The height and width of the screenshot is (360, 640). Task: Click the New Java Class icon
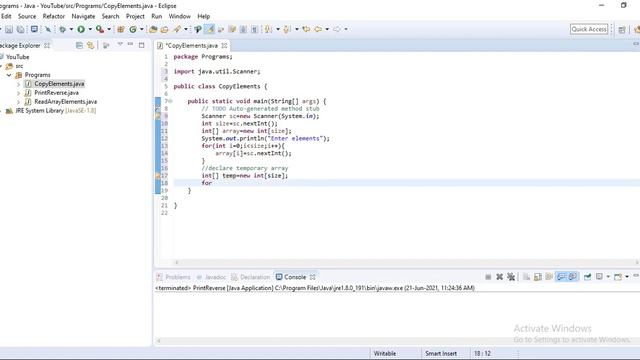pyautogui.click(x=133, y=29)
